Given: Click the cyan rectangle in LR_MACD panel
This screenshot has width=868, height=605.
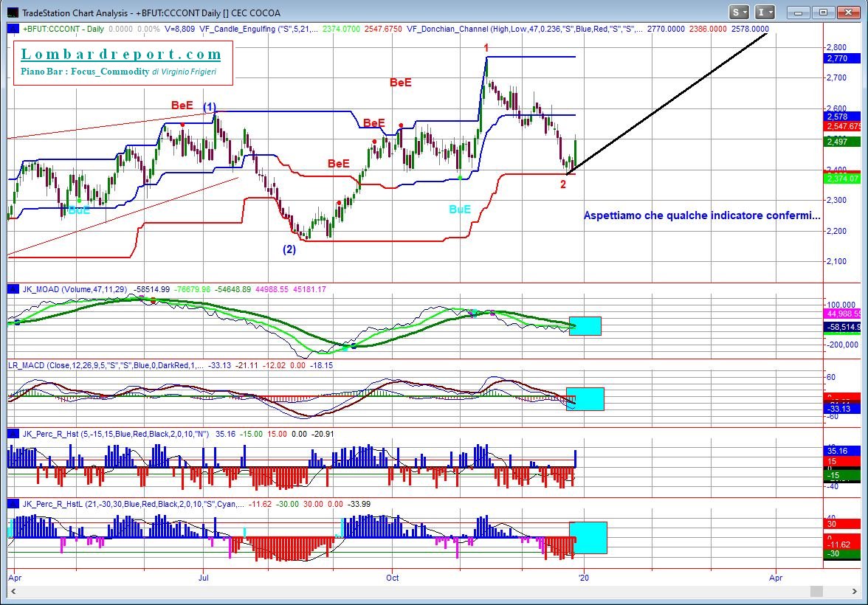Looking at the screenshot, I should [585, 398].
